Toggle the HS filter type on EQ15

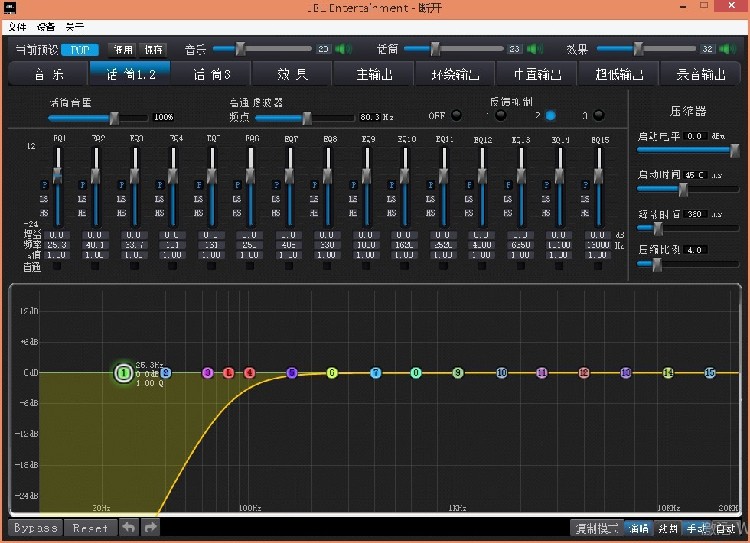[x=585, y=213]
